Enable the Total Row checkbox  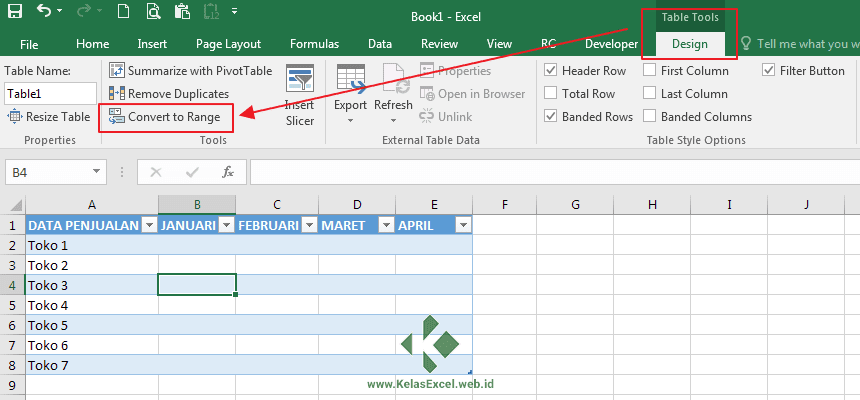[551, 94]
